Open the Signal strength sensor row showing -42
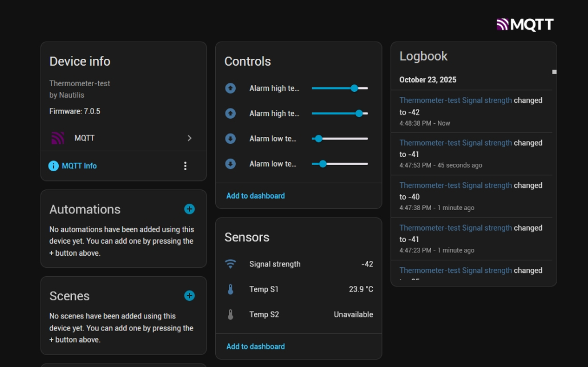This screenshot has width=588, height=367. [299, 264]
